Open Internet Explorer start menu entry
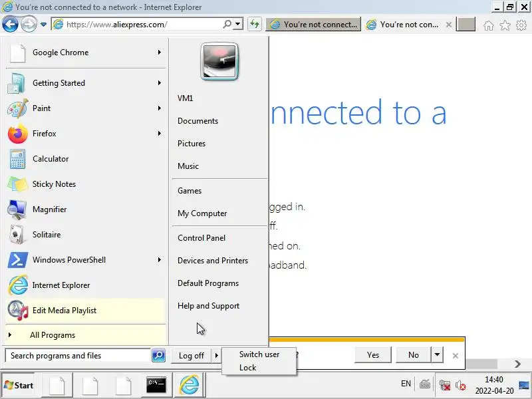The height and width of the screenshot is (399, 532). click(x=86, y=285)
